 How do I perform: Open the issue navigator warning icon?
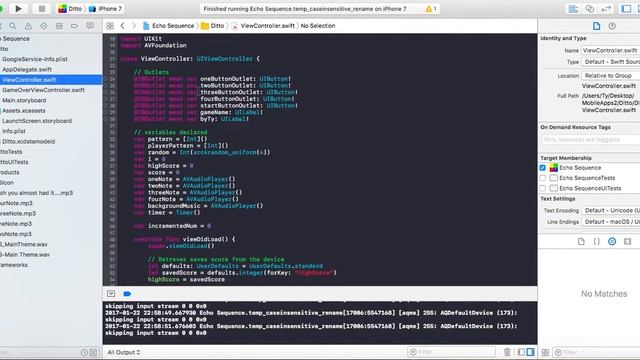pyautogui.click(x=28, y=26)
